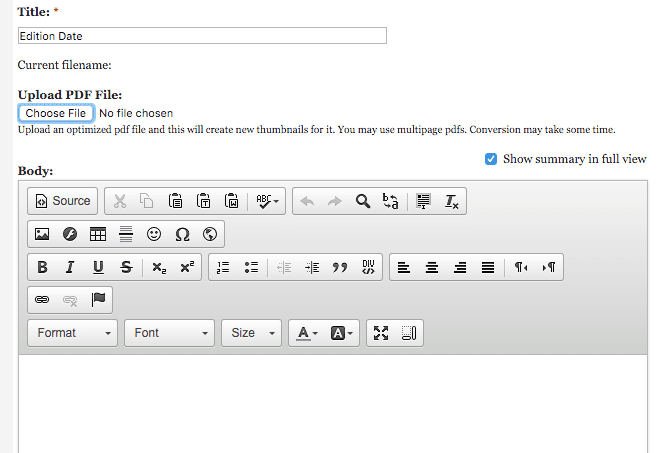Click the increase indent icon
This screenshot has height=453, width=668.
point(312,267)
